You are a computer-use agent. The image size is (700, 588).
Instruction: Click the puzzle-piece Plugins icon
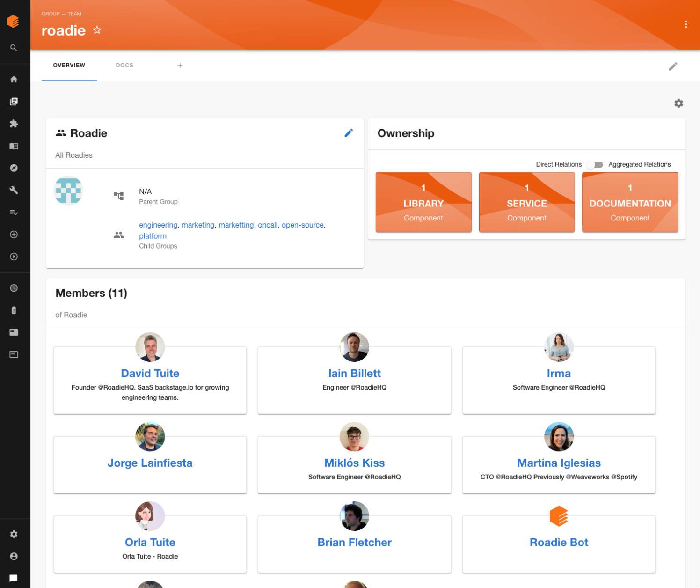[14, 123]
